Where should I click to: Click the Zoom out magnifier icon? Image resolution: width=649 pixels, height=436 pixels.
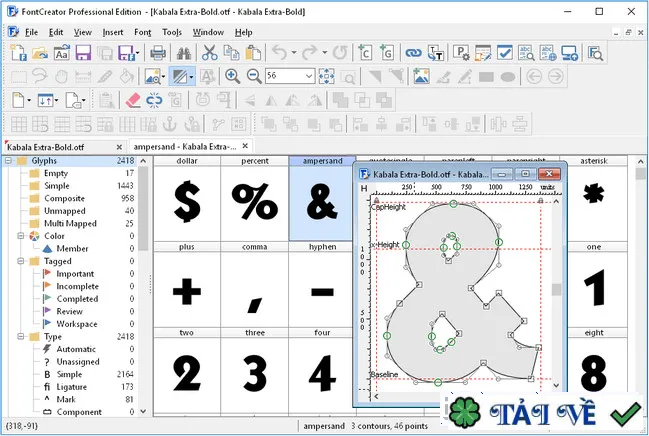pyautogui.click(x=254, y=76)
